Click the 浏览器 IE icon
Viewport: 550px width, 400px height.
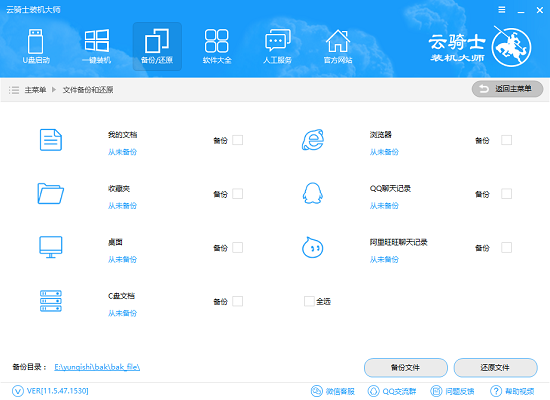coord(313,140)
